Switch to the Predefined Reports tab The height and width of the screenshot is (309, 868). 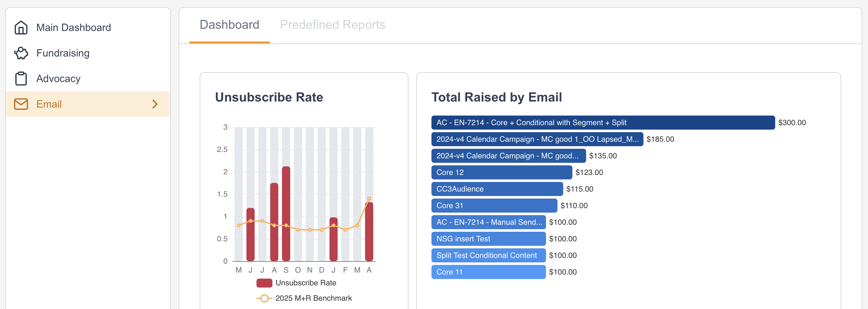click(x=332, y=25)
